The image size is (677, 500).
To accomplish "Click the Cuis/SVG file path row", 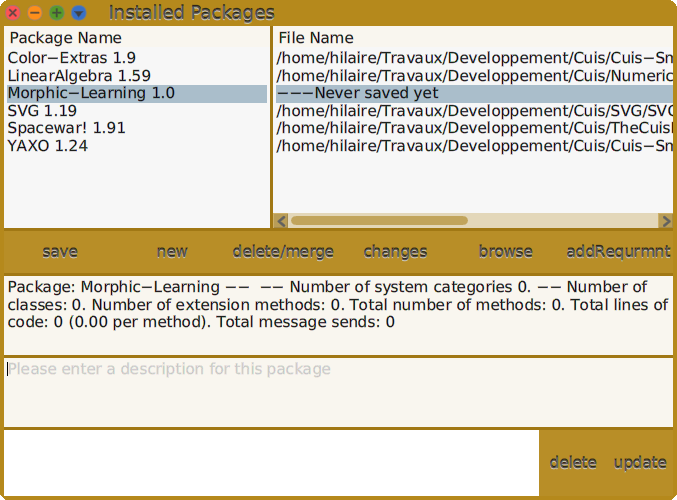I will [474, 111].
